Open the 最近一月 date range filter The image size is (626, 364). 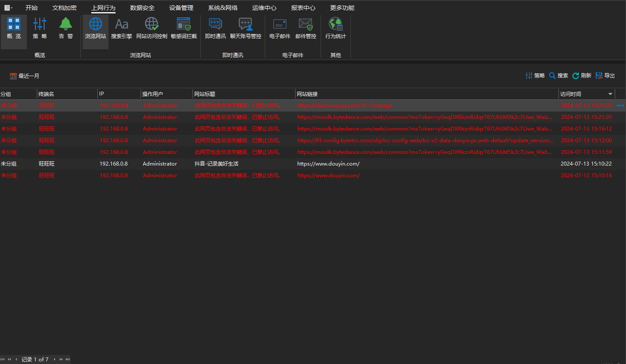pyautogui.click(x=25, y=76)
